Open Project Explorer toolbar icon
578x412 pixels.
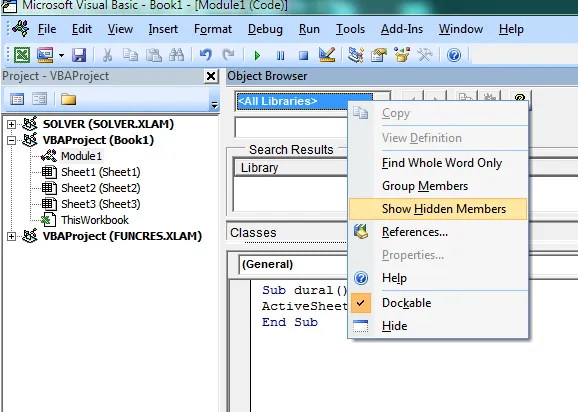tap(356, 56)
